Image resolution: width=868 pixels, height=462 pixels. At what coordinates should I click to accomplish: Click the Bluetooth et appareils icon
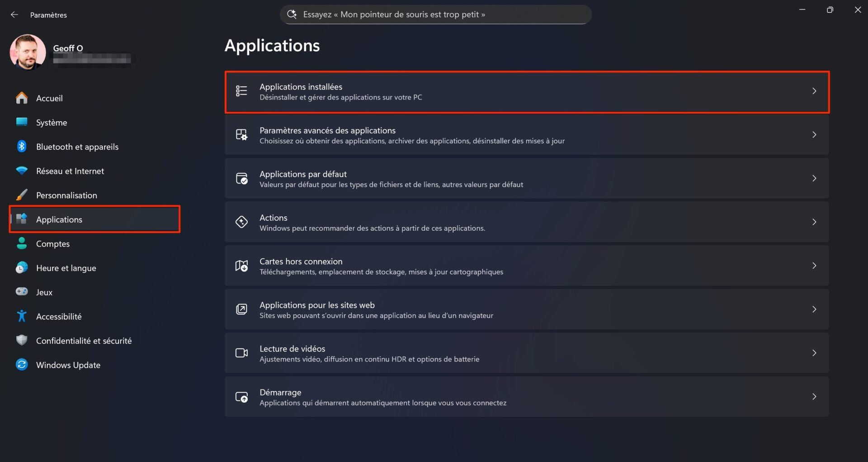click(22, 146)
